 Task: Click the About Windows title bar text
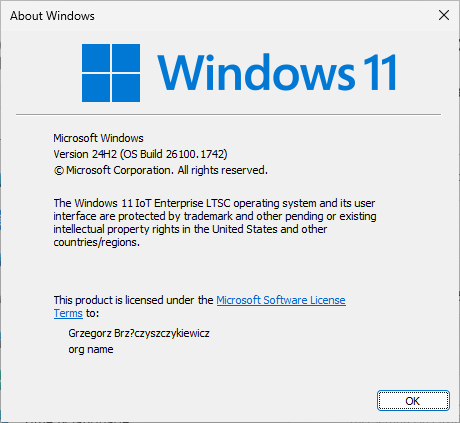click(x=52, y=16)
